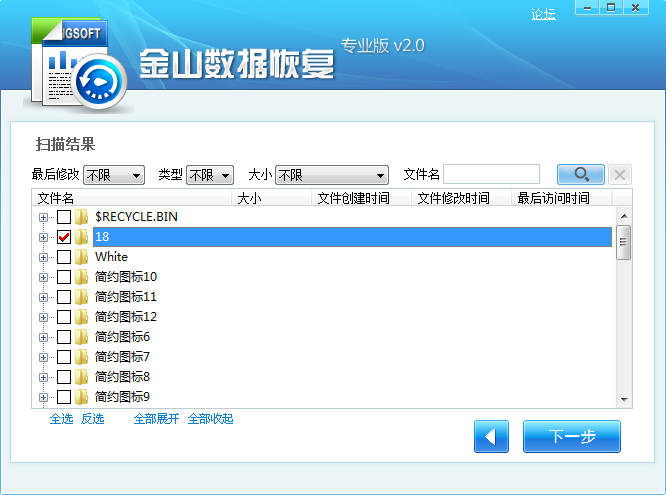Click the 简约图标11 folder icon
The height and width of the screenshot is (495, 666).
pos(82,297)
